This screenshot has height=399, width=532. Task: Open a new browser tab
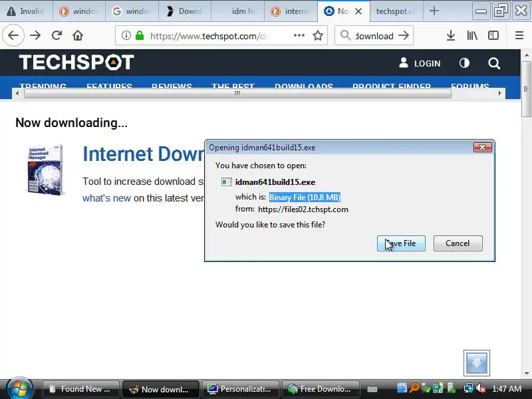point(434,11)
